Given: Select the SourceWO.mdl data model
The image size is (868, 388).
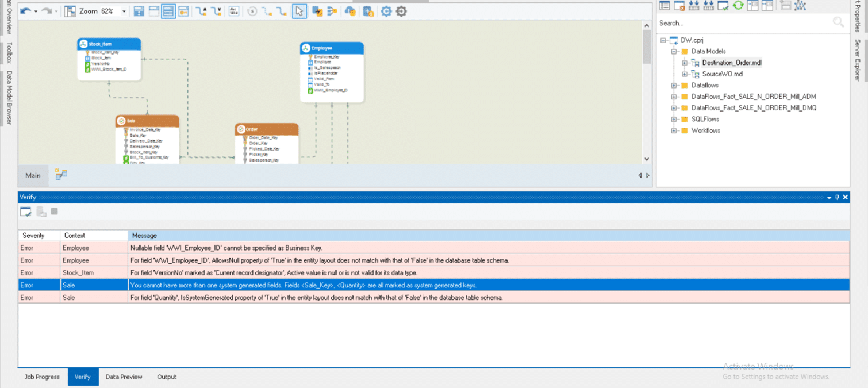Looking at the screenshot, I should 723,74.
